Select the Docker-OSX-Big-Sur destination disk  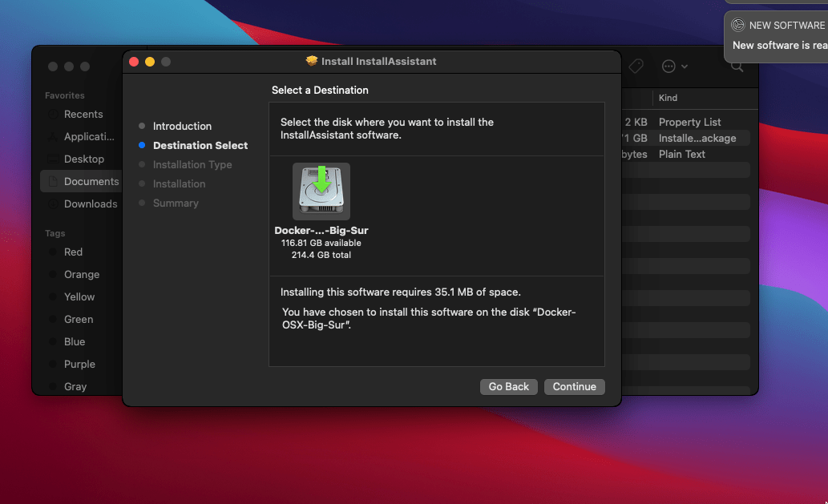[x=321, y=191]
